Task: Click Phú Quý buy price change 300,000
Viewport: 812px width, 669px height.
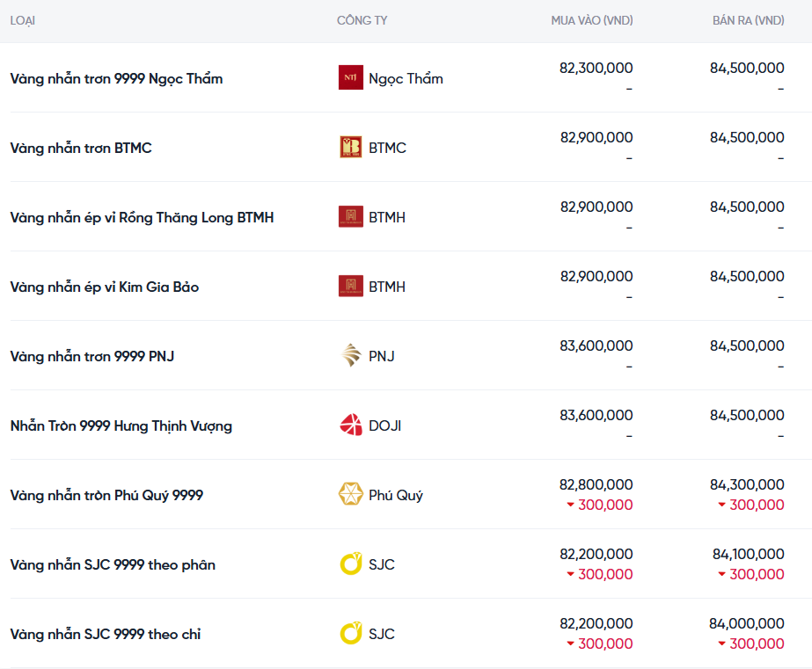Action: coord(600,505)
